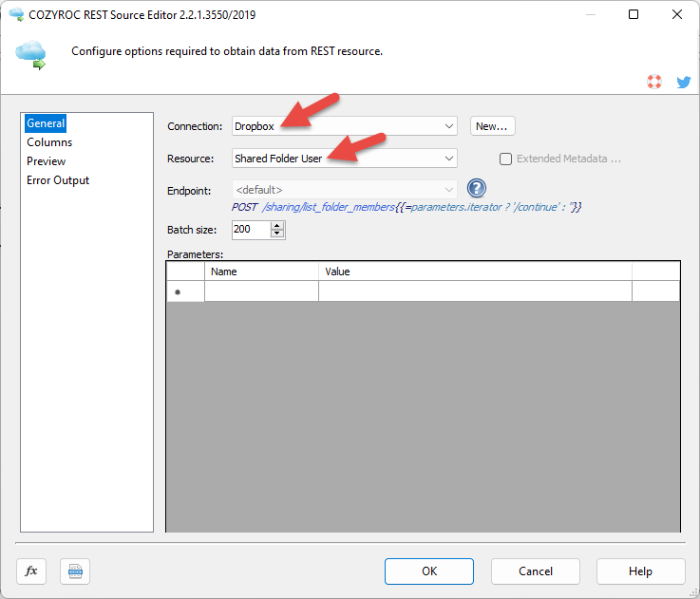This screenshot has width=700, height=599.
Task: Close the REST Source Editor window
Action: tap(677, 14)
